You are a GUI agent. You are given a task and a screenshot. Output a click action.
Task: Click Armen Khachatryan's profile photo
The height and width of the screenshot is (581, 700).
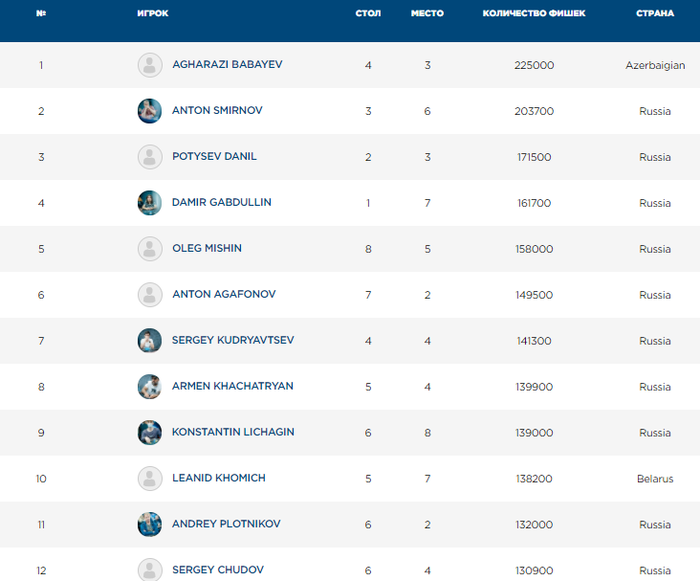pos(150,387)
